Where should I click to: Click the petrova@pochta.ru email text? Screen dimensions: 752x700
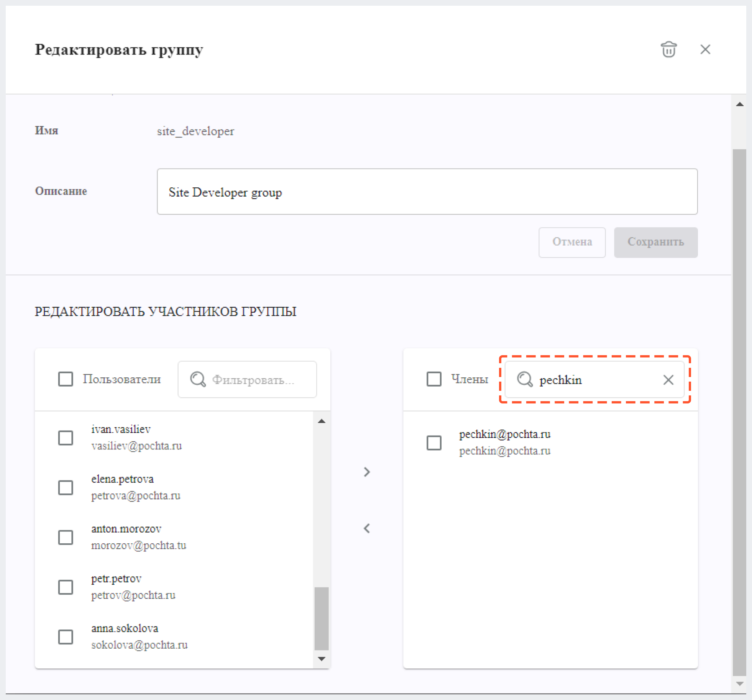tap(136, 495)
